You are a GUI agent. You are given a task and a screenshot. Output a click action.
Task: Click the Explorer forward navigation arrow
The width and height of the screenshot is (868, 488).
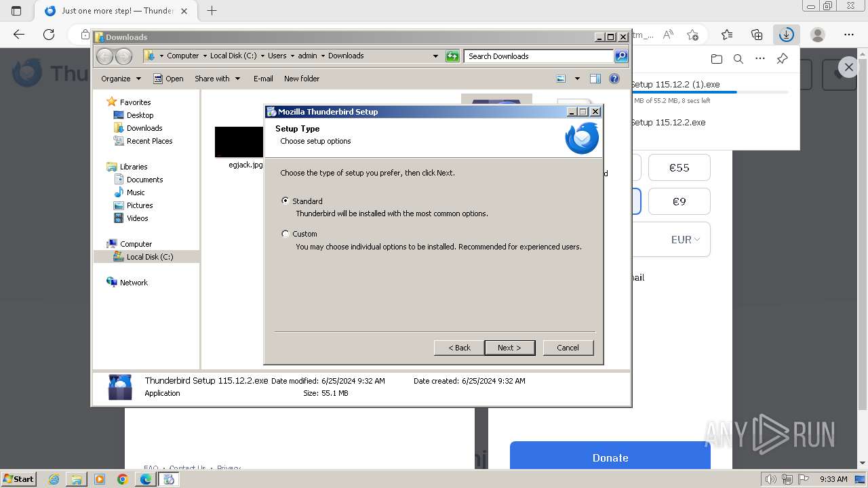tap(123, 56)
